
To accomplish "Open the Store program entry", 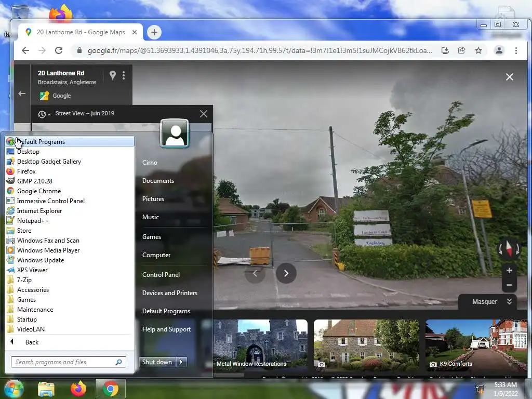I will 70,230.
